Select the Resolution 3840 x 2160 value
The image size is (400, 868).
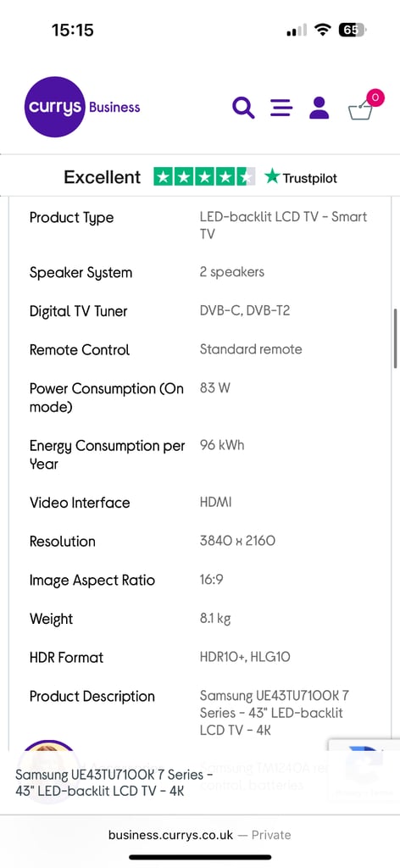[x=237, y=541]
